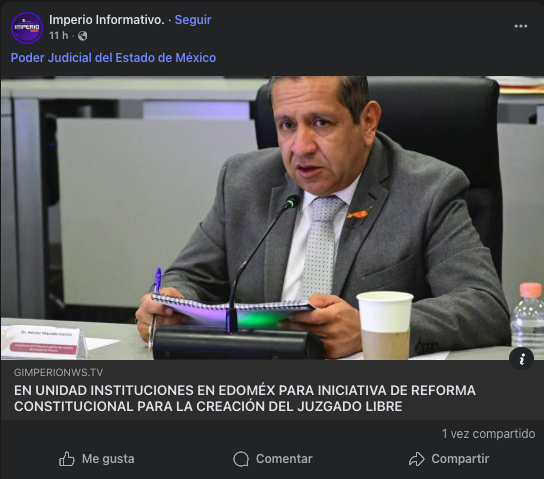Click the thumbs-up like icon
This screenshot has width=544, height=479.
tap(67, 459)
